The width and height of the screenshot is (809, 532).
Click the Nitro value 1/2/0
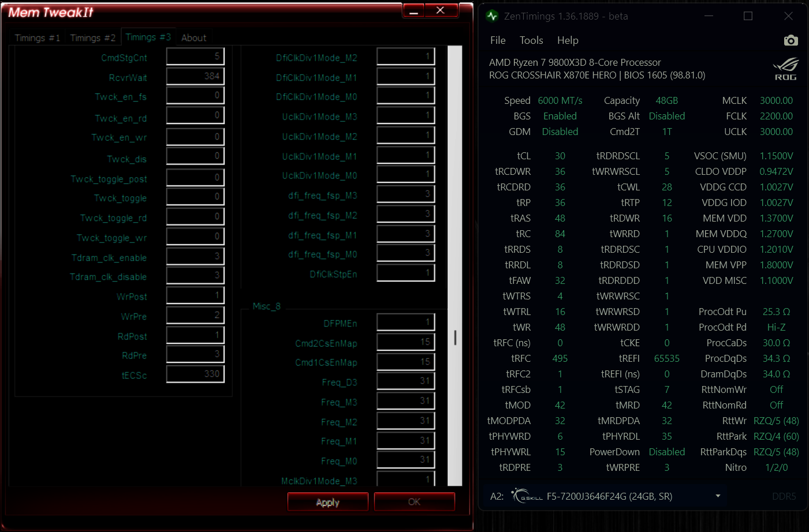776,467
